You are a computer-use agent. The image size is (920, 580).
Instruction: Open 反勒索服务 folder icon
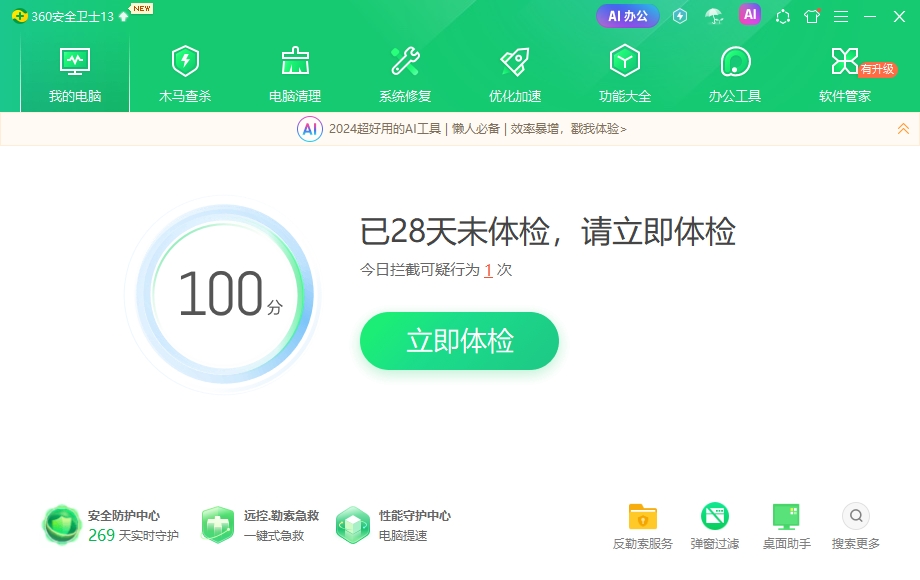[x=643, y=517]
